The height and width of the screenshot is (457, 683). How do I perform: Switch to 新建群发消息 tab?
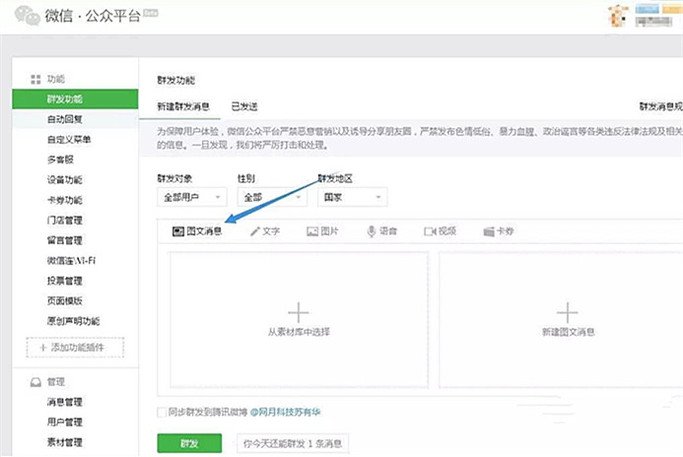click(x=183, y=106)
